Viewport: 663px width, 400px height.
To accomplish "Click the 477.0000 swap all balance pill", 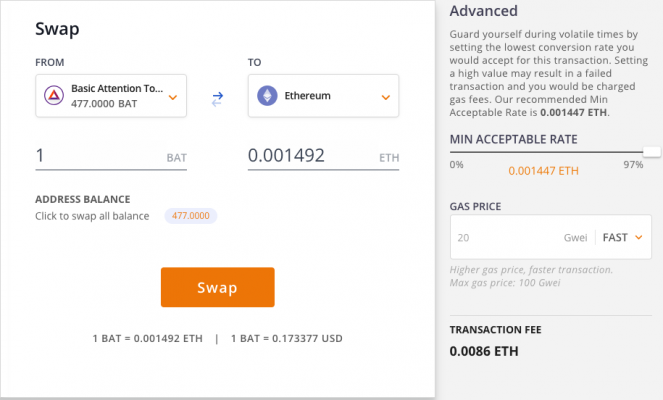I will 191,216.
